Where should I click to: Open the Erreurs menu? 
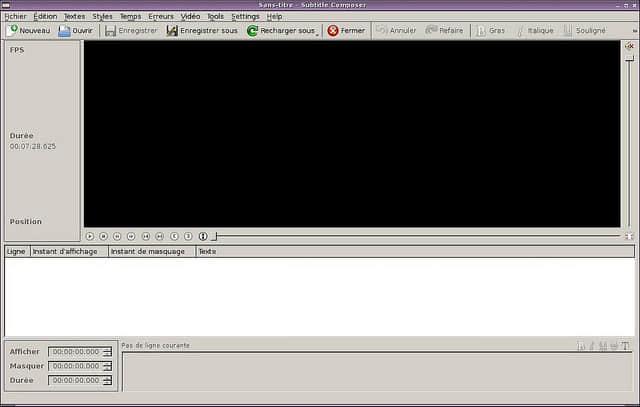click(x=160, y=16)
